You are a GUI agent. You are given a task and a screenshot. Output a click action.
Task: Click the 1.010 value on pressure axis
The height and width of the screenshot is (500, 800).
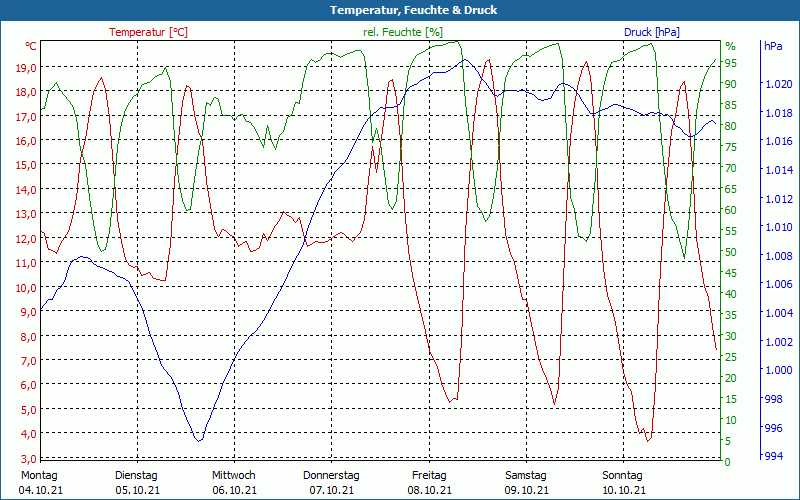(779, 227)
